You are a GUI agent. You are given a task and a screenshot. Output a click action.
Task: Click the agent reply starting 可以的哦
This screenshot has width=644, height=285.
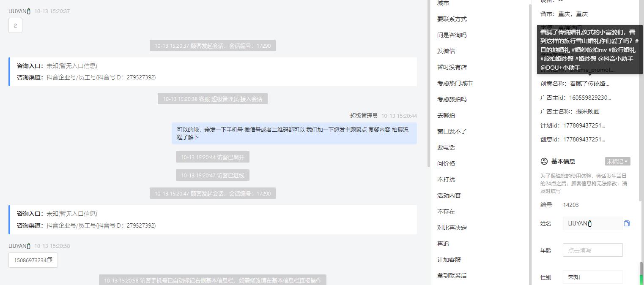[294, 133]
